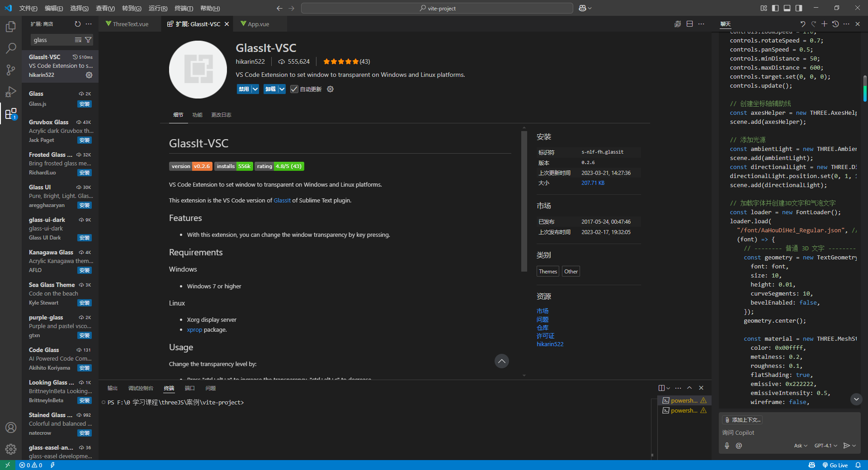The height and width of the screenshot is (470, 868).
Task: Refresh the extensions marketplace list
Action: [78, 24]
